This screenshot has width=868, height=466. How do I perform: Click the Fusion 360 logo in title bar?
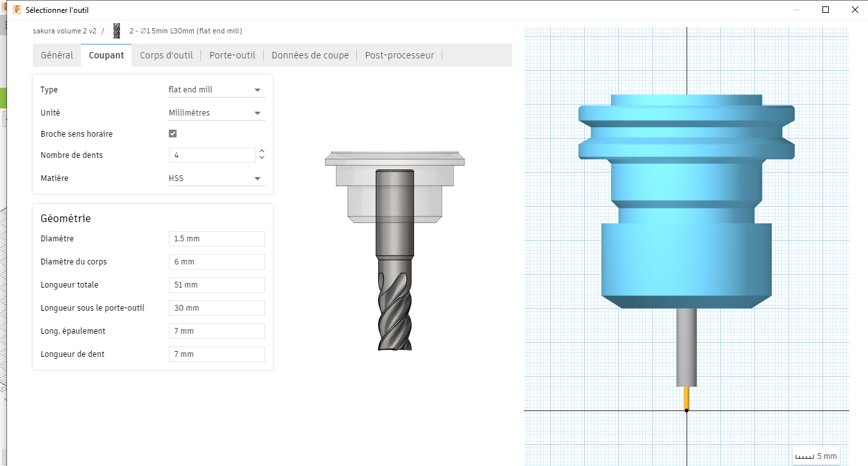tap(17, 10)
